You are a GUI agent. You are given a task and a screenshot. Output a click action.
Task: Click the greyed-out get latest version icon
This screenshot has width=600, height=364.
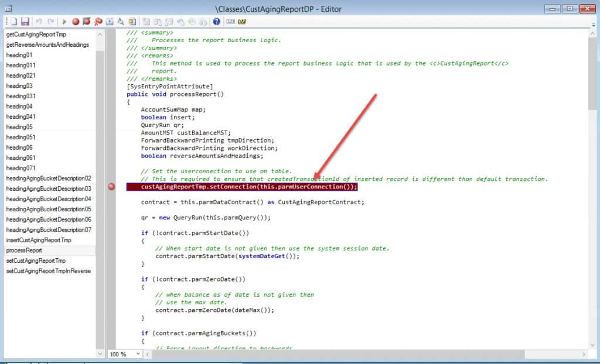192,22
